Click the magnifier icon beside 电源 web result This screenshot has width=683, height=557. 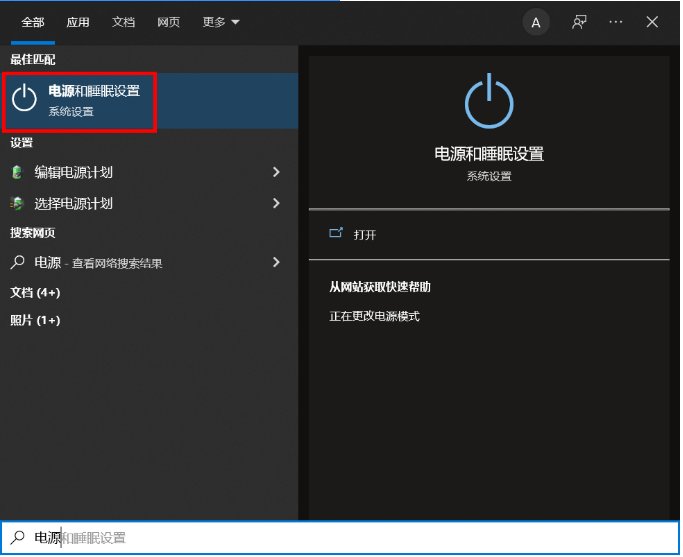(x=17, y=262)
